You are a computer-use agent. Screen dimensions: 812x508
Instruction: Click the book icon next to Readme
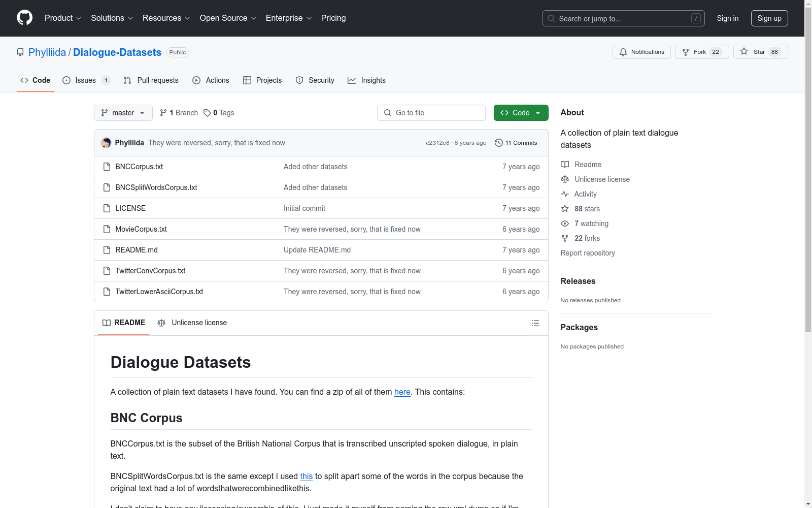point(565,165)
